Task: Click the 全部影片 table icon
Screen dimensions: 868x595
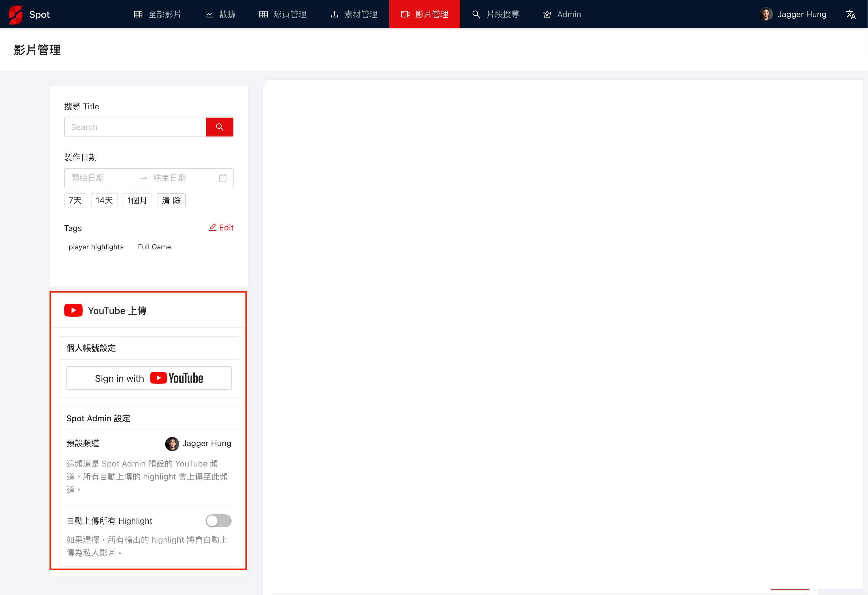Action: pos(138,14)
